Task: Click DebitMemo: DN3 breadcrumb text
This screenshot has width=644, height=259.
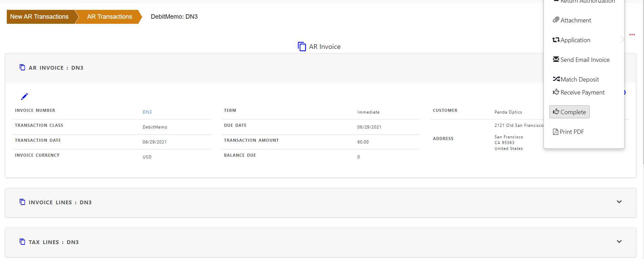Action: click(174, 17)
